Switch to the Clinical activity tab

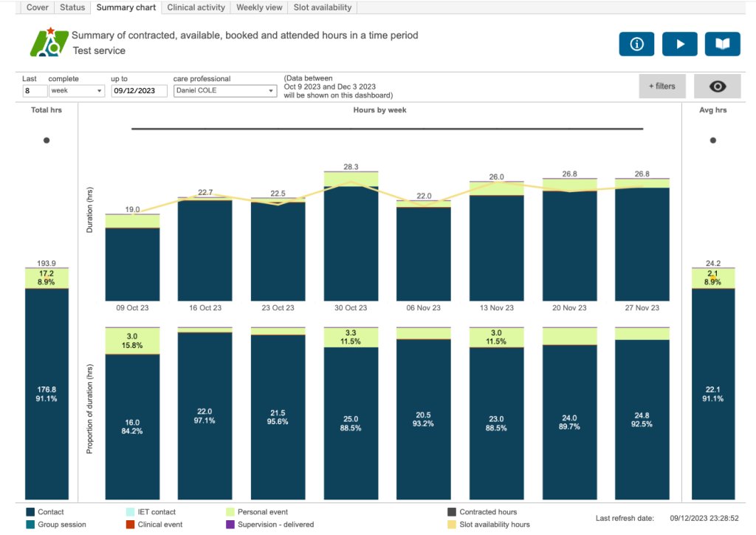(x=196, y=7)
